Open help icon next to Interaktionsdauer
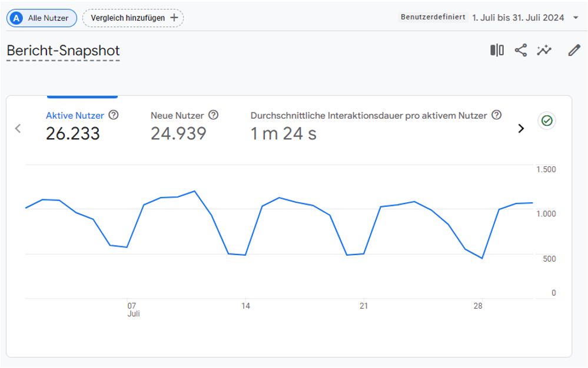The width and height of the screenshot is (588, 368). 497,115
